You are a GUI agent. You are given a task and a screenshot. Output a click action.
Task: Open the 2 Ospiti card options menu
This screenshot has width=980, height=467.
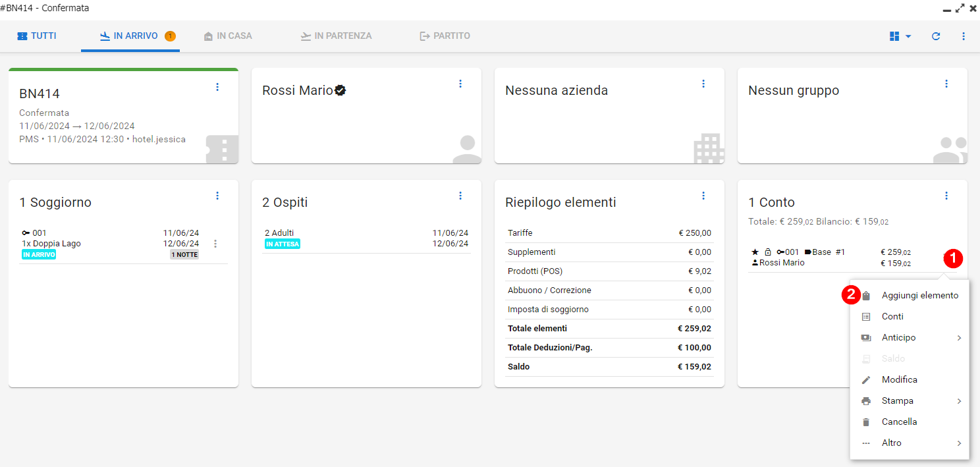point(460,196)
